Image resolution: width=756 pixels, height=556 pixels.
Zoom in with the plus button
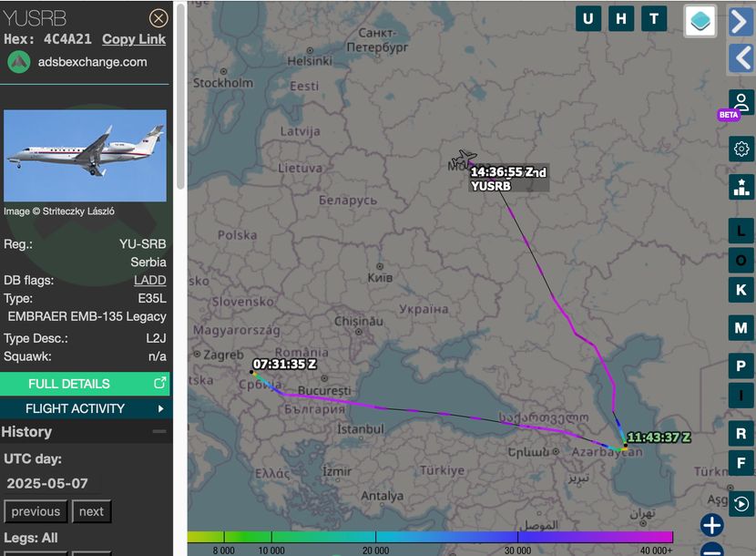[x=712, y=525]
